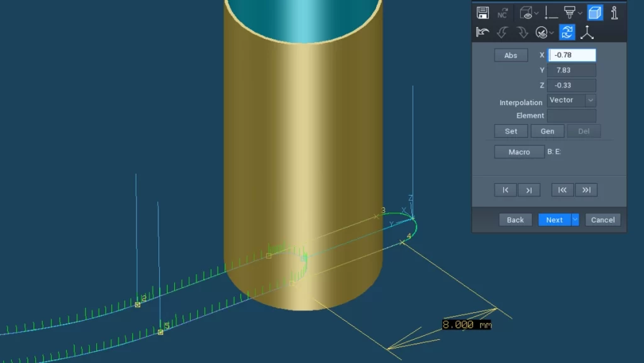
Task: Toggle the highlighted solid cube display button
Action: (595, 13)
